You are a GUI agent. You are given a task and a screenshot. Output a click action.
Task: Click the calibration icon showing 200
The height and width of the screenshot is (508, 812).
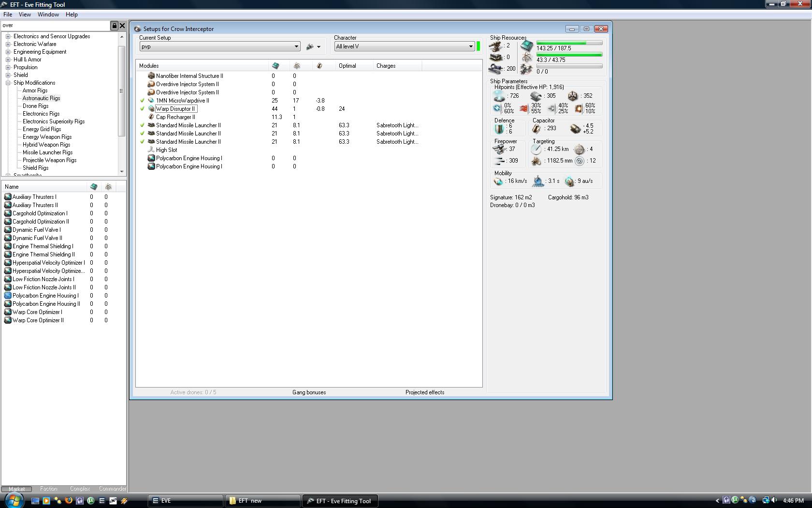496,69
